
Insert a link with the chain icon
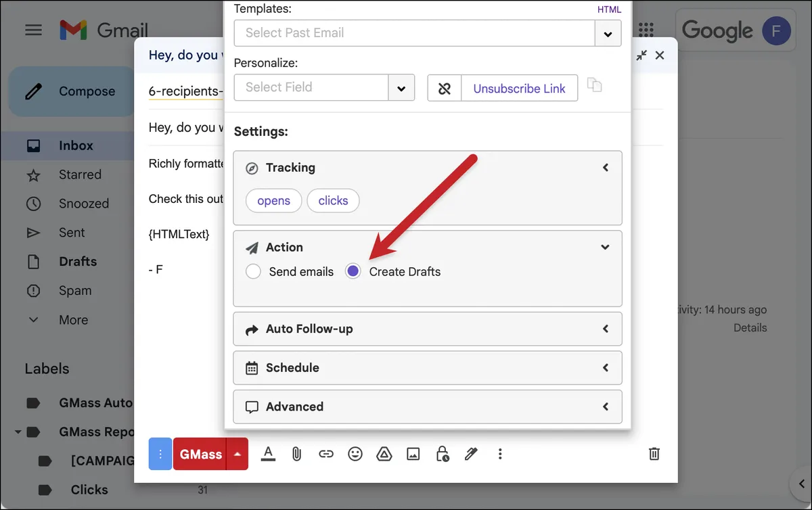326,454
